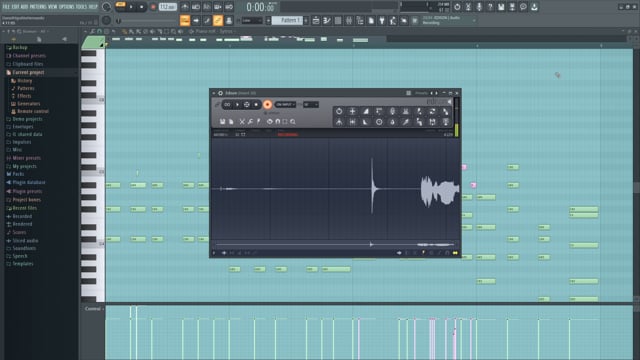Click Edison save disk icon
The width and height of the screenshot is (640, 360).
222,122
